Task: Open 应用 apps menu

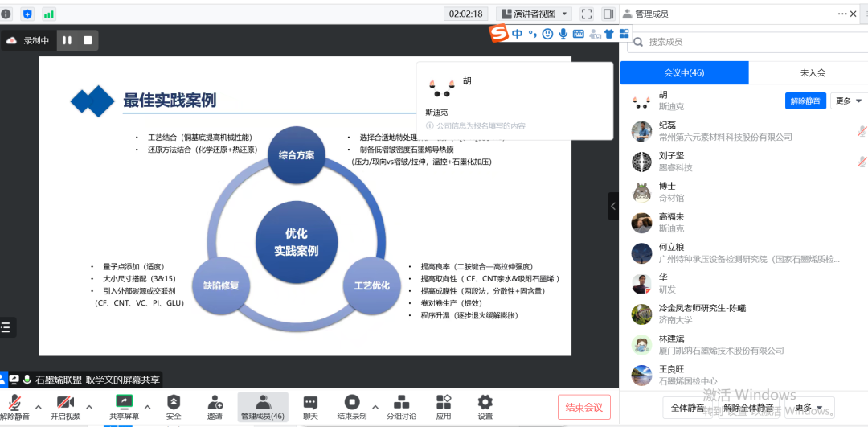Action: point(444,408)
